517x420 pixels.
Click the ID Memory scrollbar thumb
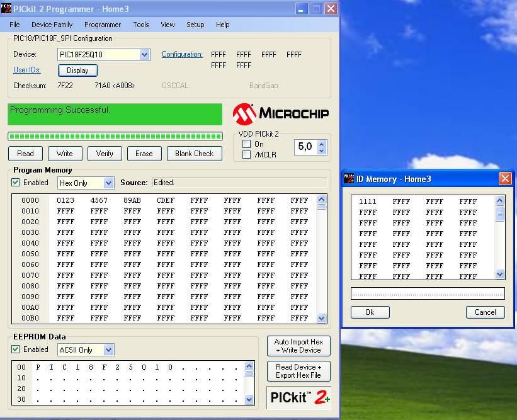pos(499,213)
